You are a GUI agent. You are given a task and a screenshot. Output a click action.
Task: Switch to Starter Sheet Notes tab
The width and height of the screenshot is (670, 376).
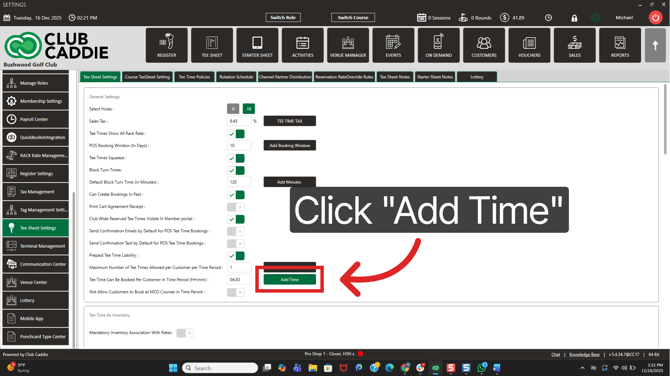[x=435, y=77]
